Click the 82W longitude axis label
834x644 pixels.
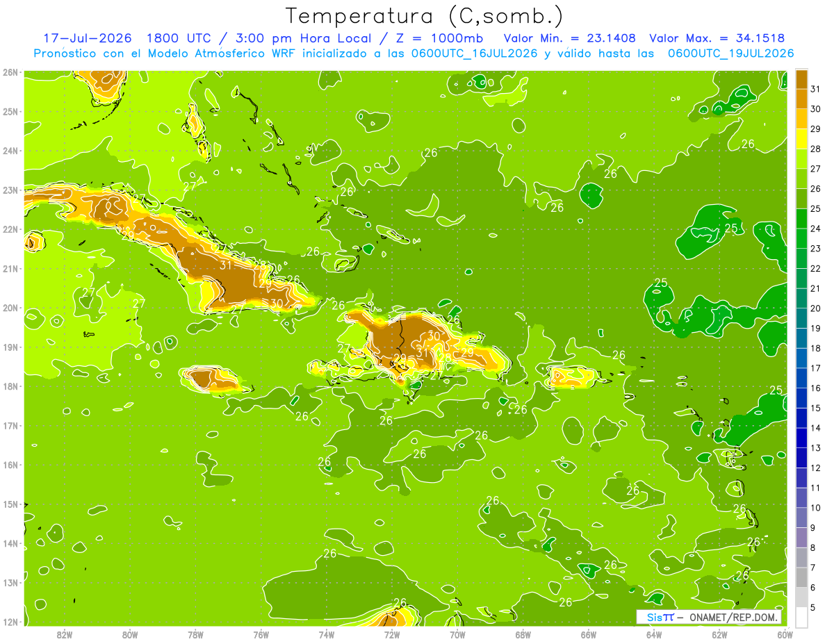point(64,634)
